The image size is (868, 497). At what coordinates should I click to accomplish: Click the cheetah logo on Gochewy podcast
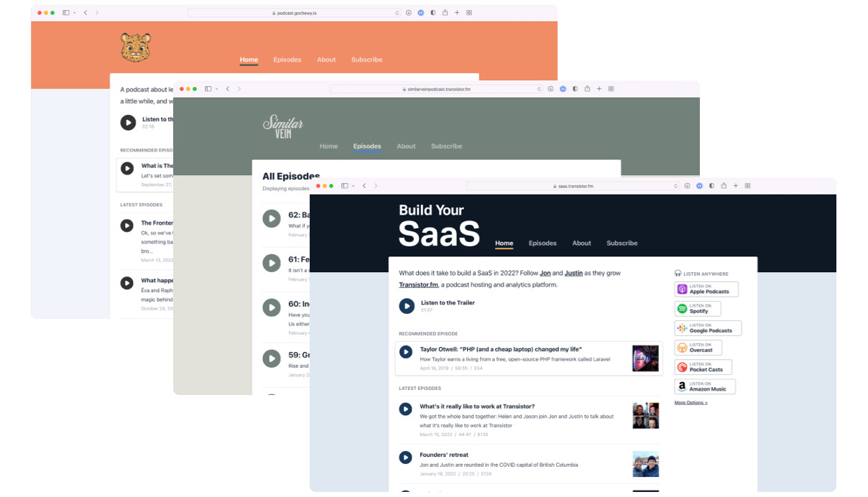(x=136, y=47)
